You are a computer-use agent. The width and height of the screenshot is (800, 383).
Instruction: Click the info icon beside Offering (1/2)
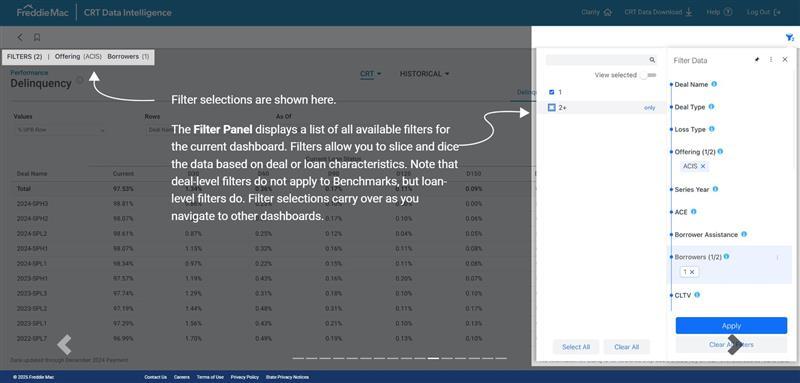coord(720,151)
